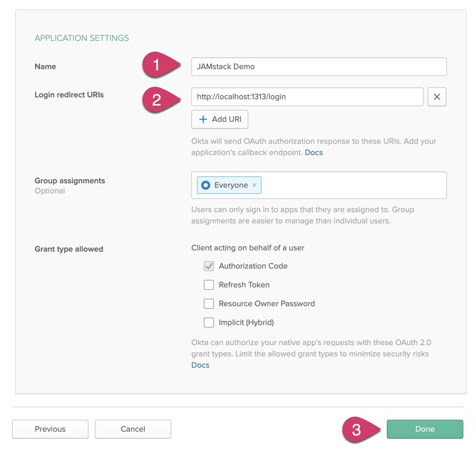Enable Resource Owner Password grant type
Image resolution: width=476 pixels, height=450 pixels.
click(209, 304)
